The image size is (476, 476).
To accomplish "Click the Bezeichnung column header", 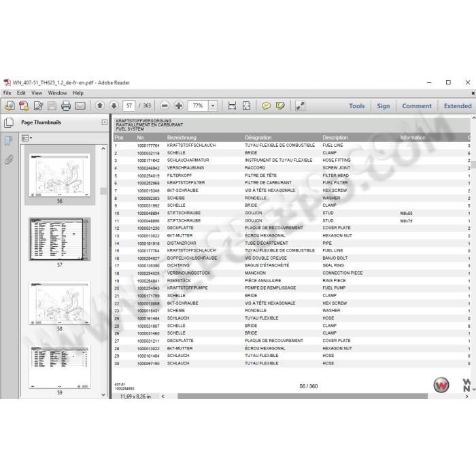I will [x=182, y=137].
